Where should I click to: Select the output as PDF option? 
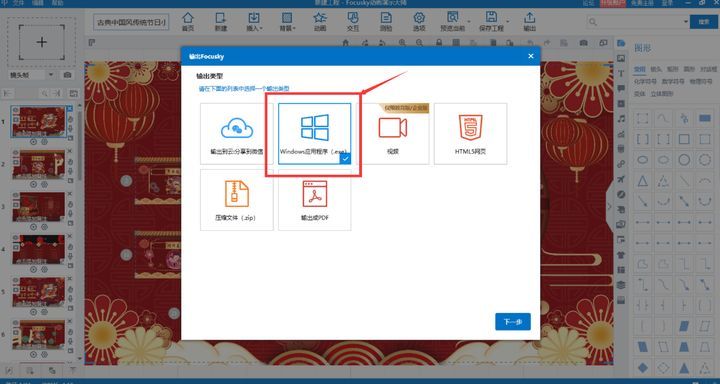[315, 200]
